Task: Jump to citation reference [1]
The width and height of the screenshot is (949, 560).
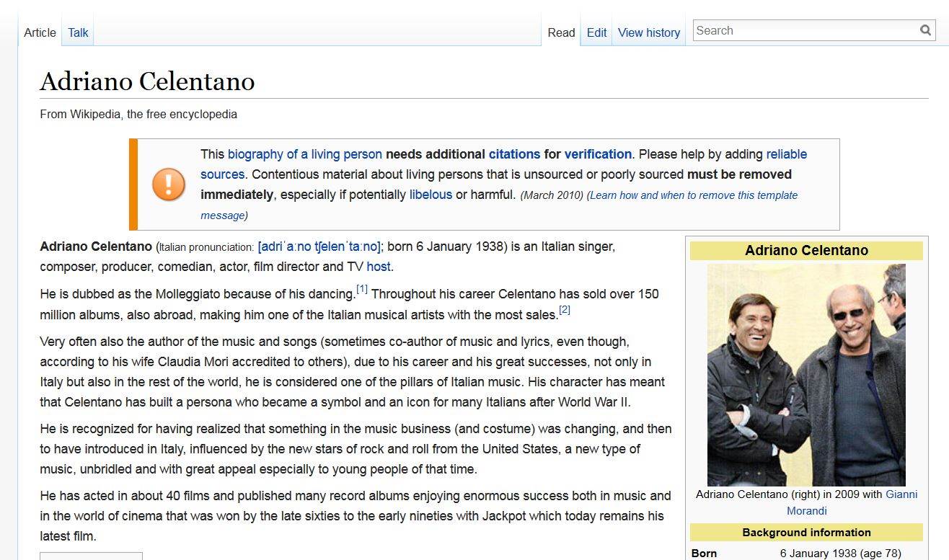Action: [362, 290]
